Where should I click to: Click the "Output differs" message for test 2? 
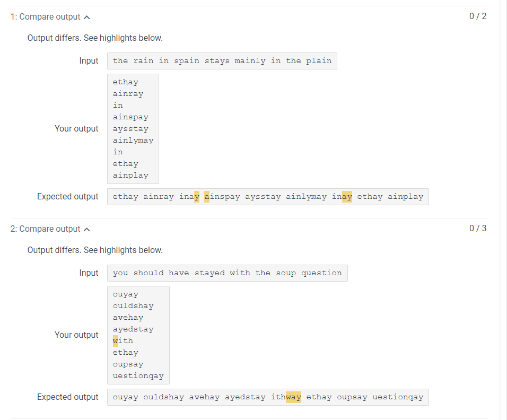click(x=94, y=250)
